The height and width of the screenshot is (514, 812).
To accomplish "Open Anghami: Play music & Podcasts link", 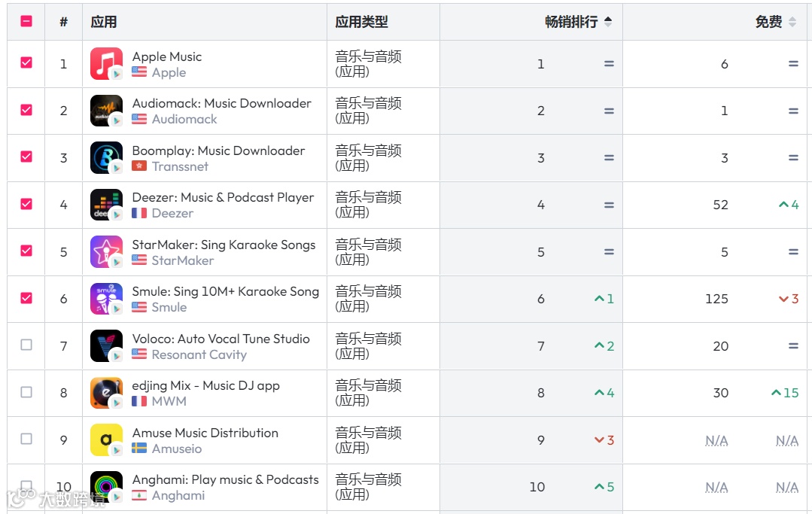I will click(x=225, y=480).
